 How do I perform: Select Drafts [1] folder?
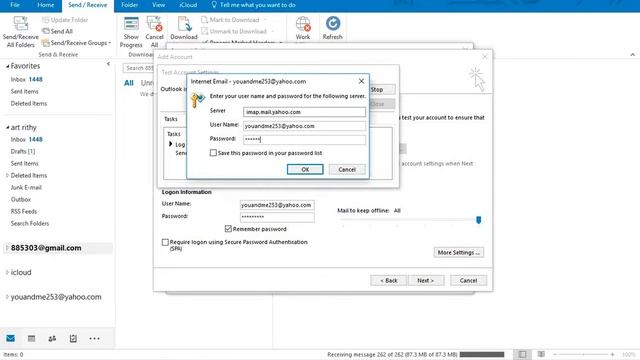23,151
